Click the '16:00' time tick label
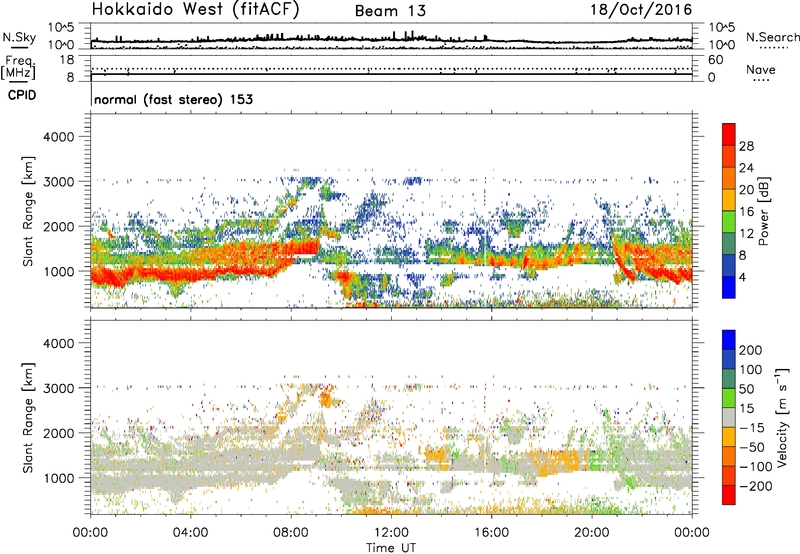 (491, 533)
